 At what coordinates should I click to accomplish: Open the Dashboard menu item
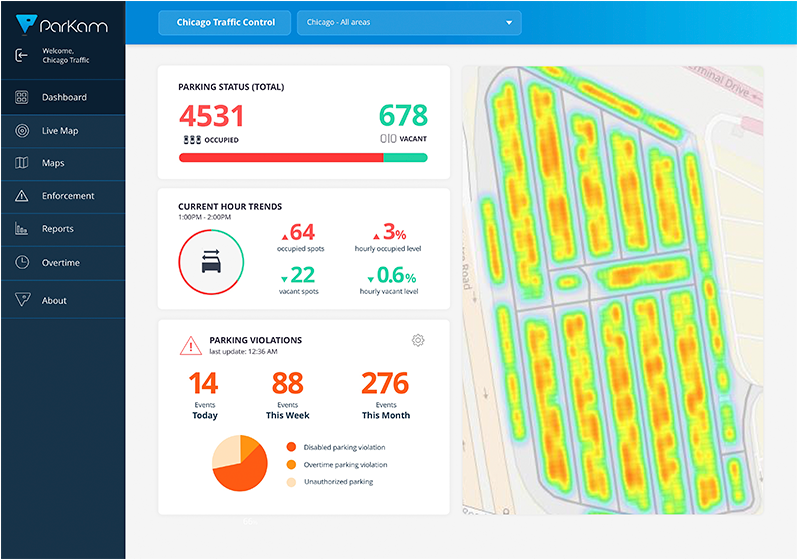click(x=63, y=97)
